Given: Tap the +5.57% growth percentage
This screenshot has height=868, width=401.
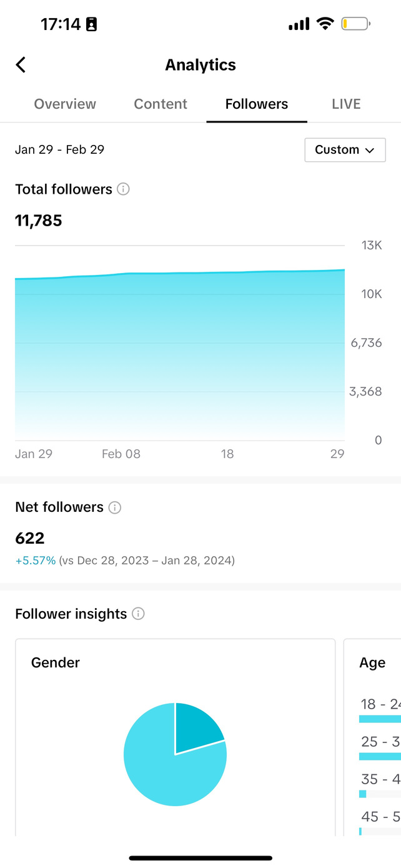Looking at the screenshot, I should 36,561.
